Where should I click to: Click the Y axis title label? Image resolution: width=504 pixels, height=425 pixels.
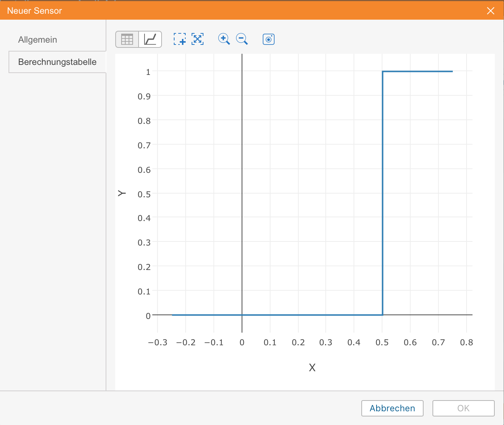pos(122,193)
